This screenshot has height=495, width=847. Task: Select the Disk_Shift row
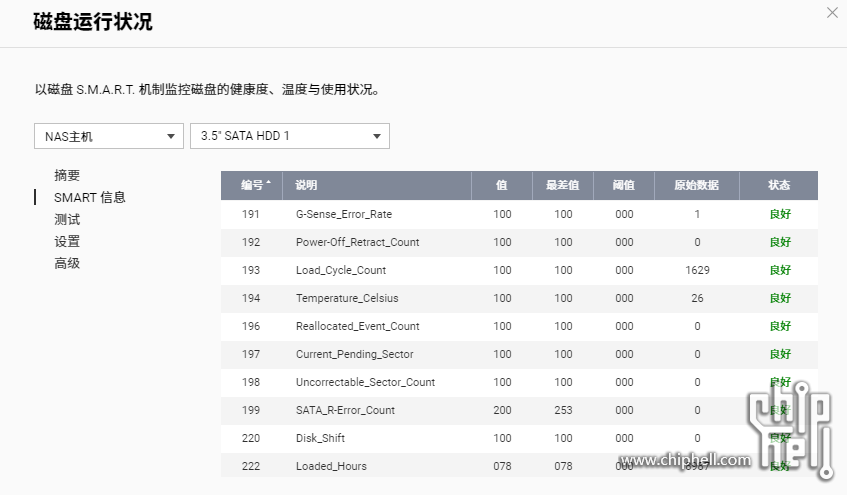pyautogui.click(x=519, y=438)
